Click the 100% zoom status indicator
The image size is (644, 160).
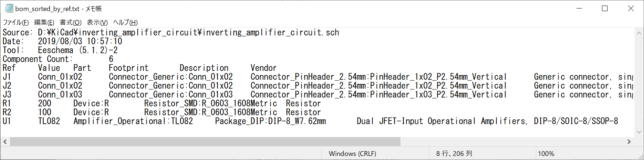click(546, 153)
